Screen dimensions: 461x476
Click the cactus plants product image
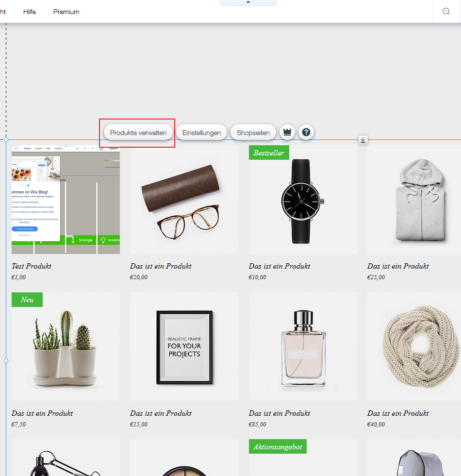[x=66, y=347]
